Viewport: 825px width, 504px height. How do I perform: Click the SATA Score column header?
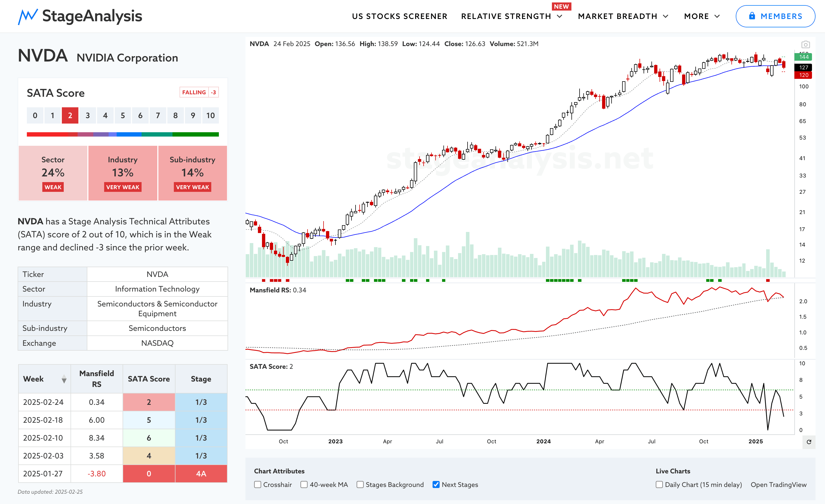(x=149, y=379)
